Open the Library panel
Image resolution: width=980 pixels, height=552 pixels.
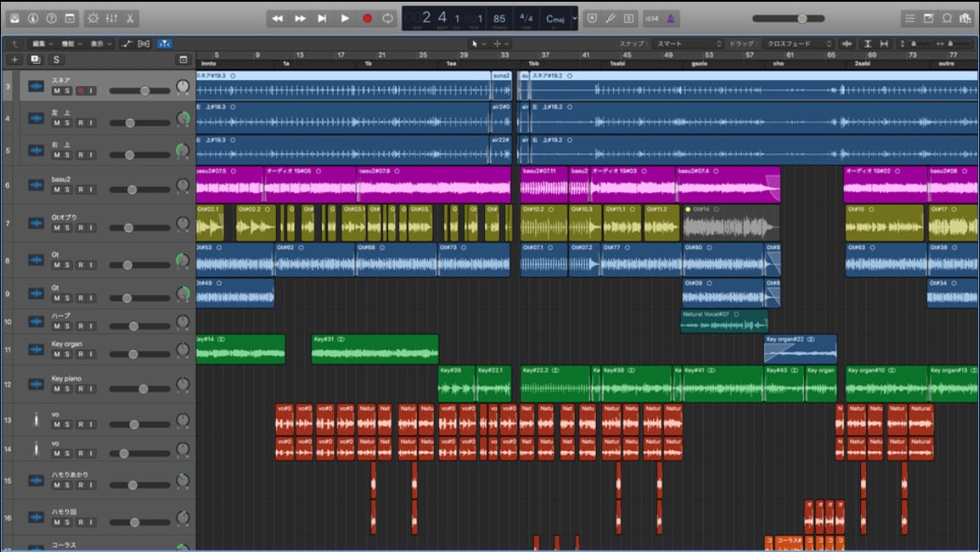[x=15, y=18]
